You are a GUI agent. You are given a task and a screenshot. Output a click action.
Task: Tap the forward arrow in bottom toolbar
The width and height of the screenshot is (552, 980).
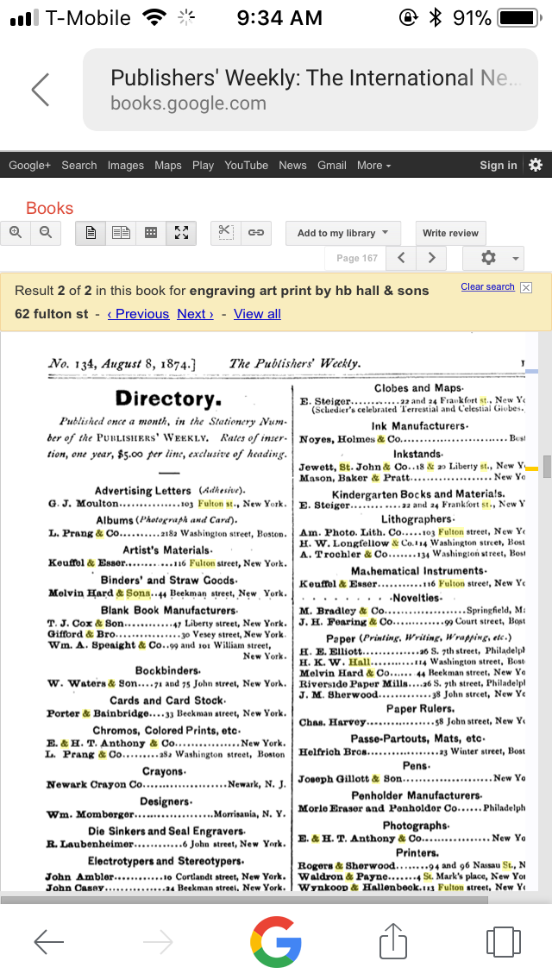tap(158, 942)
